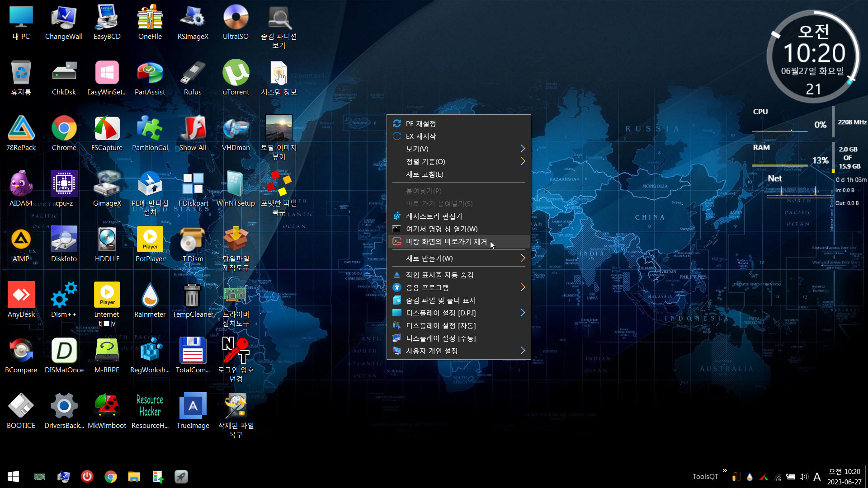
Task: Choose EX 재시작 from context menu
Action: (x=458, y=136)
